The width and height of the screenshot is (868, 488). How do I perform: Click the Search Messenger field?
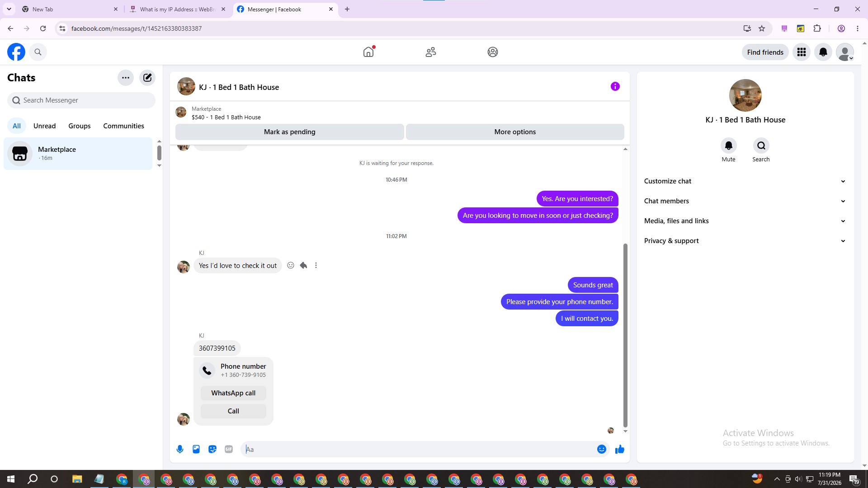81,100
